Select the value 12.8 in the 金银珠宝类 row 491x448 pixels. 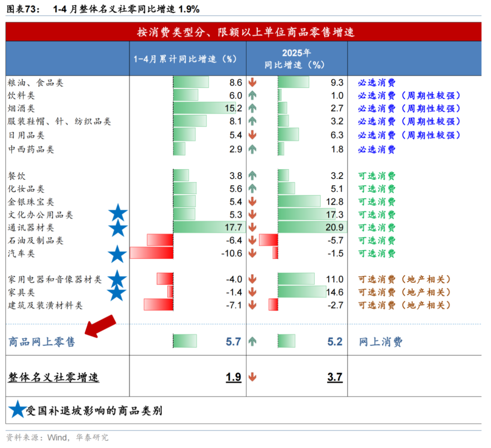(x=335, y=202)
